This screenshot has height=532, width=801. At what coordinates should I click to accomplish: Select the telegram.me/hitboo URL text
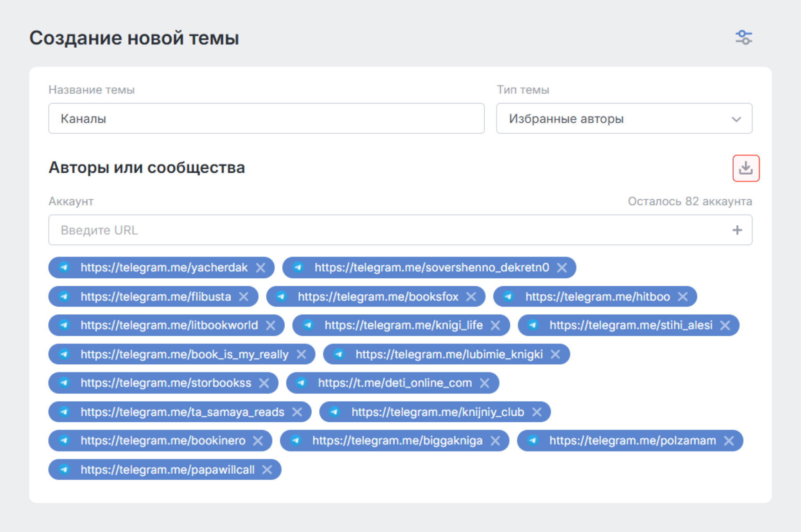point(598,297)
